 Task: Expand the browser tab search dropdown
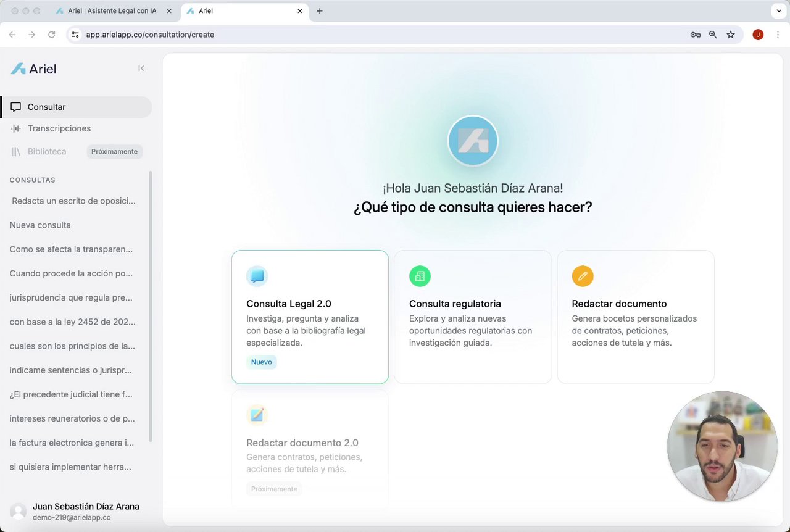click(780, 11)
